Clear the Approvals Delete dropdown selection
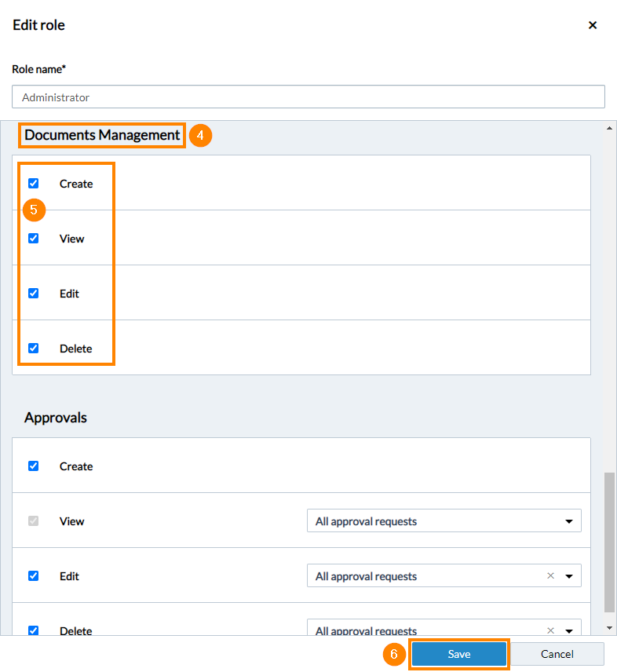Screen dimensions: 617x672 point(550,630)
